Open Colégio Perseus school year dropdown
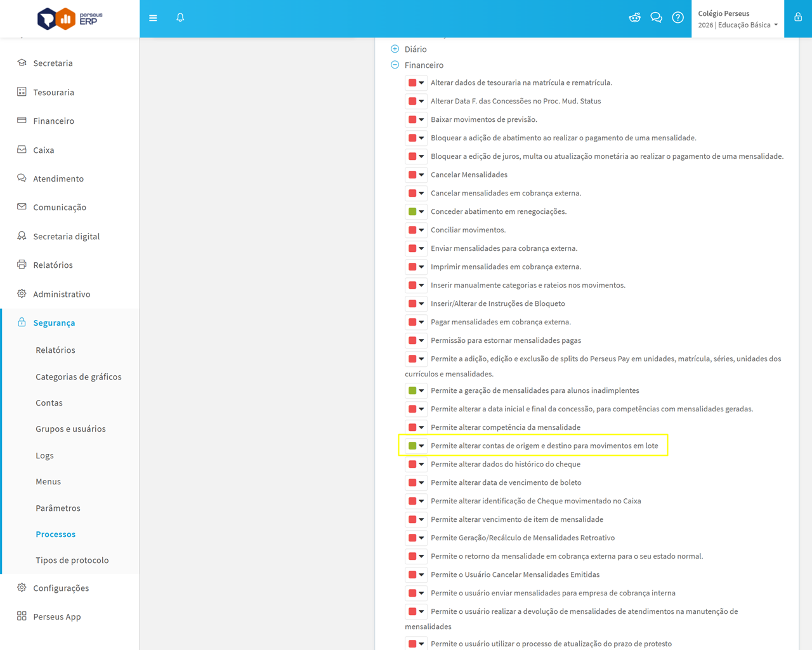812x650 pixels. point(737,25)
